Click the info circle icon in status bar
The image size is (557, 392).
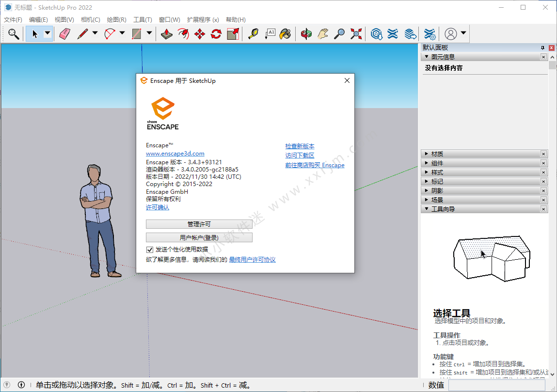coord(21,385)
